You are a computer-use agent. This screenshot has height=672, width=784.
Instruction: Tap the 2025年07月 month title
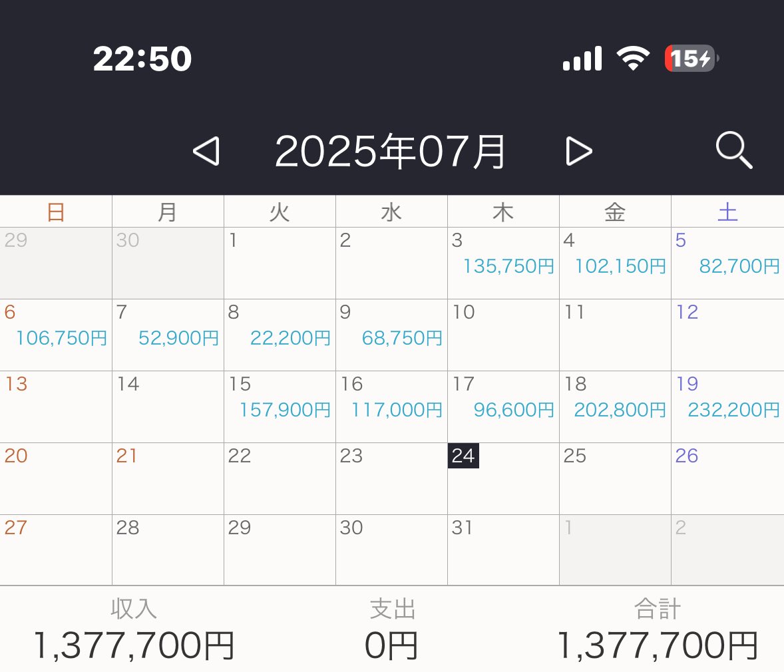click(390, 151)
